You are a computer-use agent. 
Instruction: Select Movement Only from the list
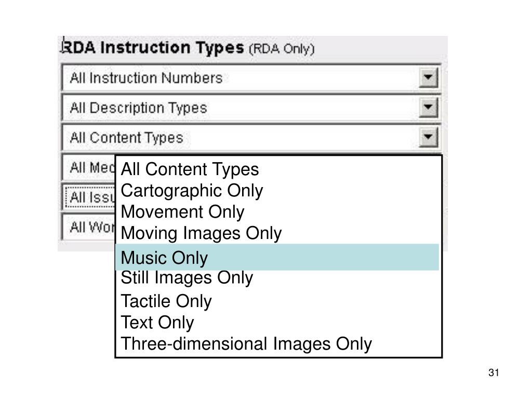pyautogui.click(x=182, y=212)
